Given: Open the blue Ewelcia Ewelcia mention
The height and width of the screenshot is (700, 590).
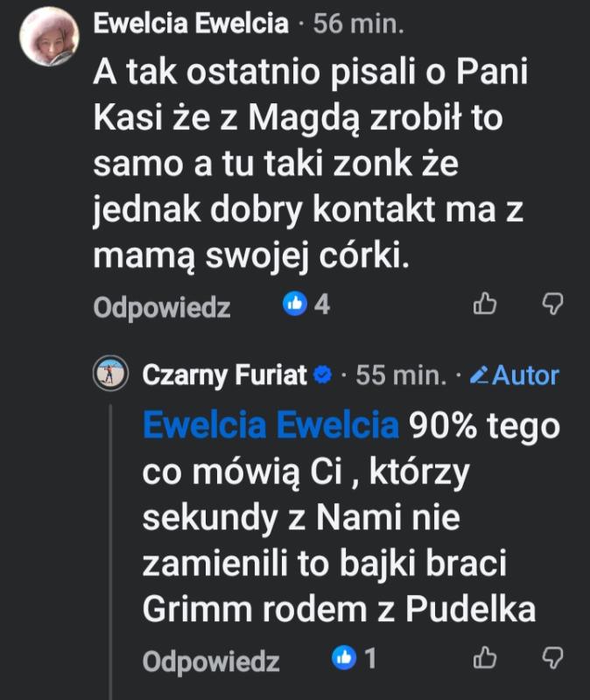Looking at the screenshot, I should [270, 426].
